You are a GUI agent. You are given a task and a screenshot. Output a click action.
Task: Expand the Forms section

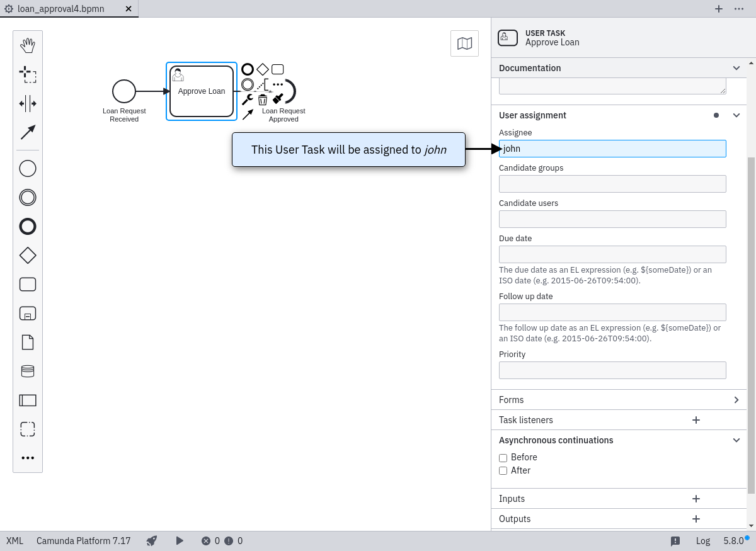point(736,400)
